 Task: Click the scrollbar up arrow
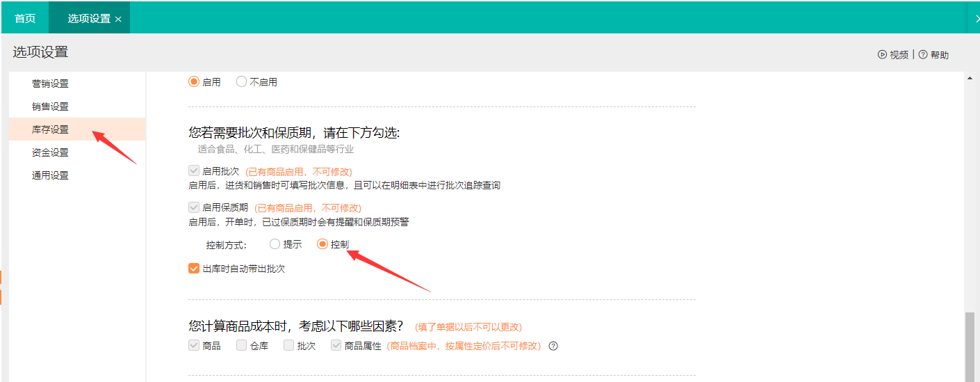pyautogui.click(x=970, y=78)
